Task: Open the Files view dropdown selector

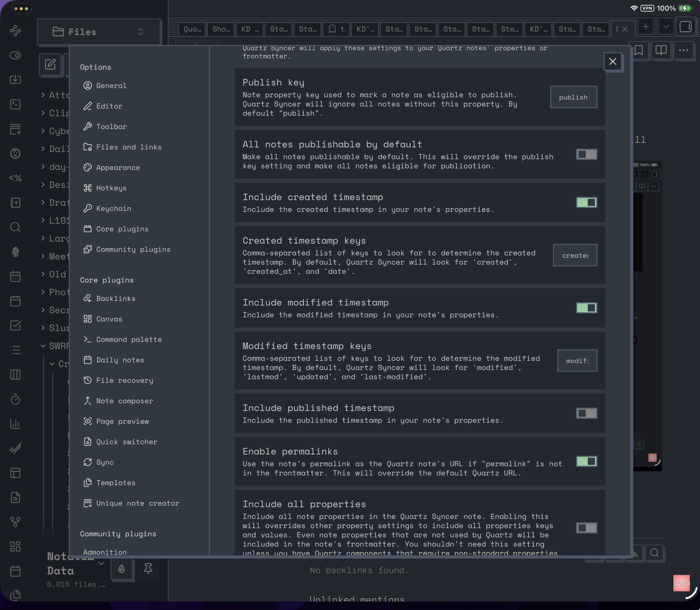Action: click(x=98, y=32)
